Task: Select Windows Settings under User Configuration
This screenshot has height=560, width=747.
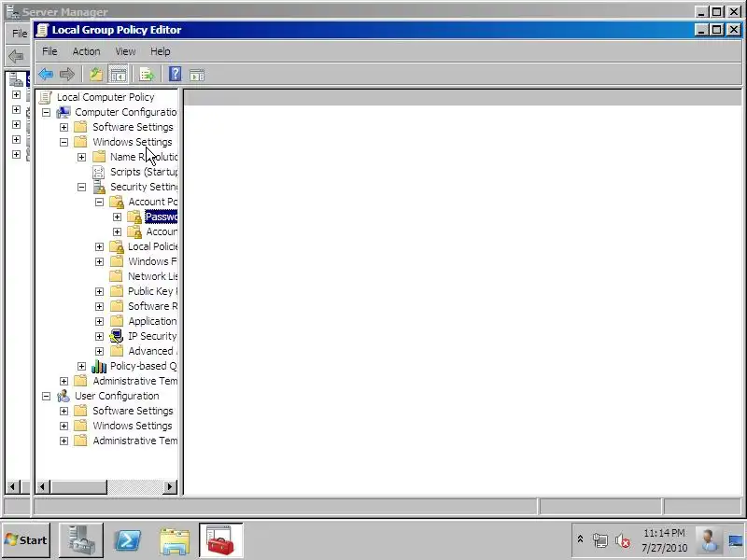Action: pos(133,426)
